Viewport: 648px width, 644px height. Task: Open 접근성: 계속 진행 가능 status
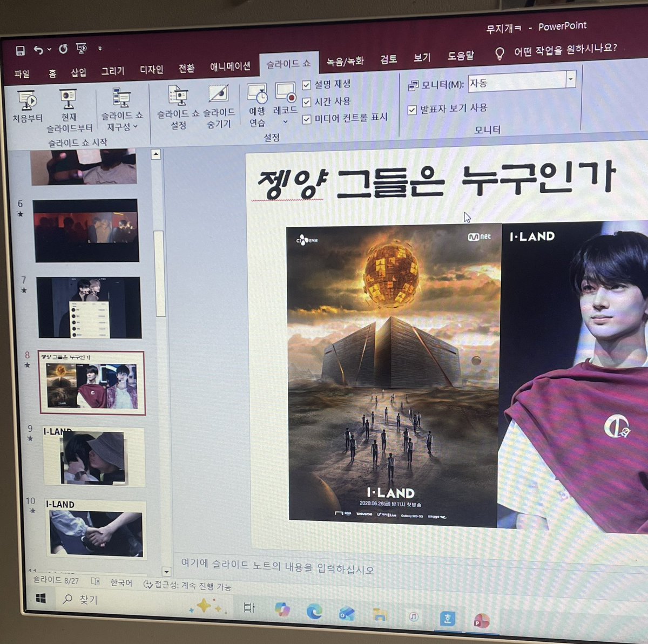click(x=187, y=585)
